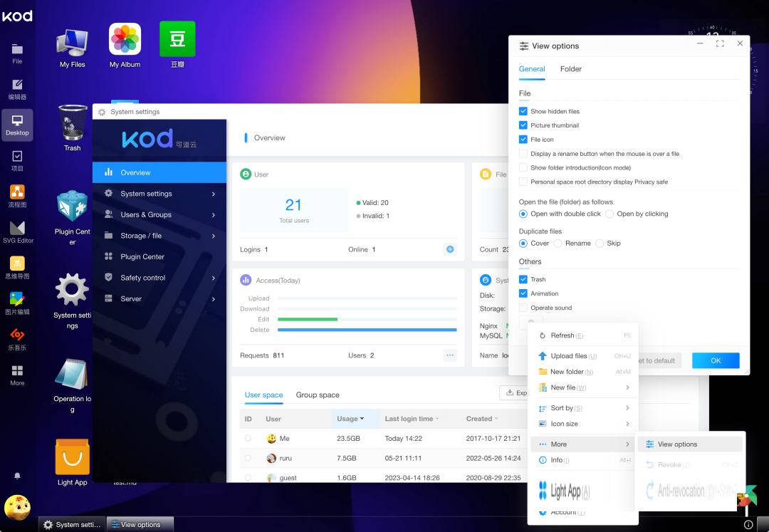Open SVG Editor in the sidebar
The image size is (769, 532).
(18, 232)
